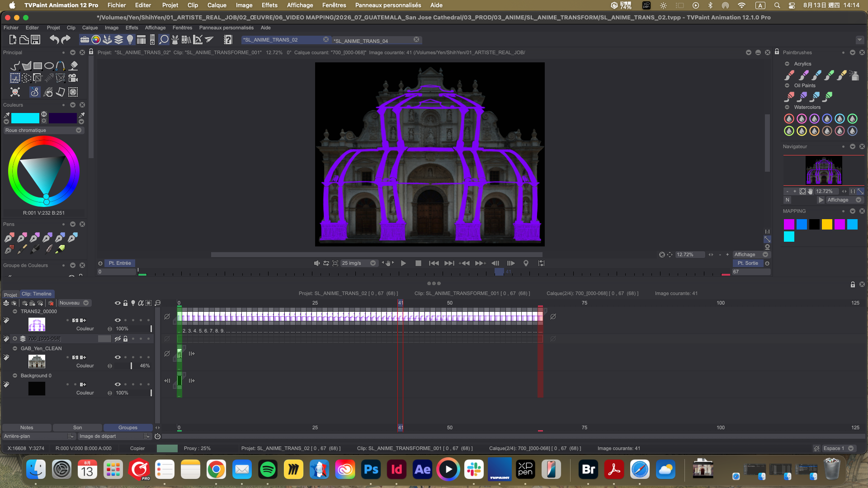Collapse the GAB_Yen_CLEAN layer
The image size is (868, 488).
pyautogui.click(x=15, y=349)
